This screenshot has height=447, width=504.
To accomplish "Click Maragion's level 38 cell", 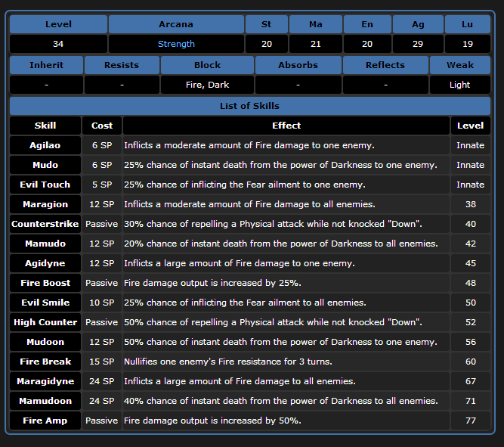I will [x=471, y=204].
